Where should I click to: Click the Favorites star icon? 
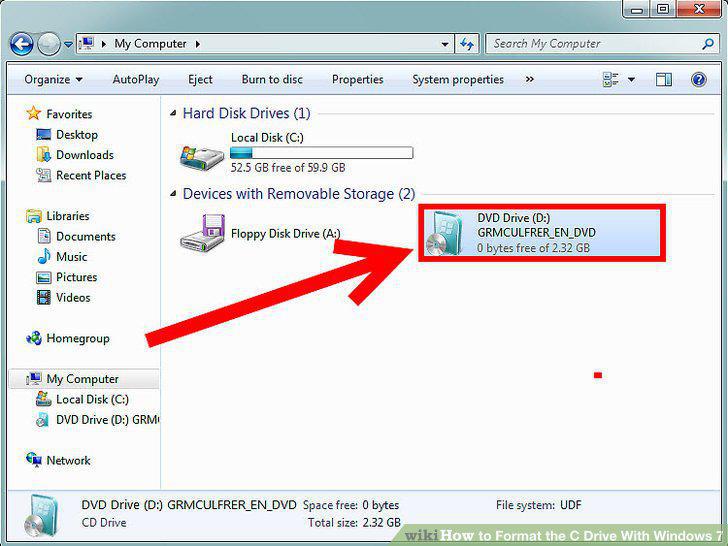33,113
